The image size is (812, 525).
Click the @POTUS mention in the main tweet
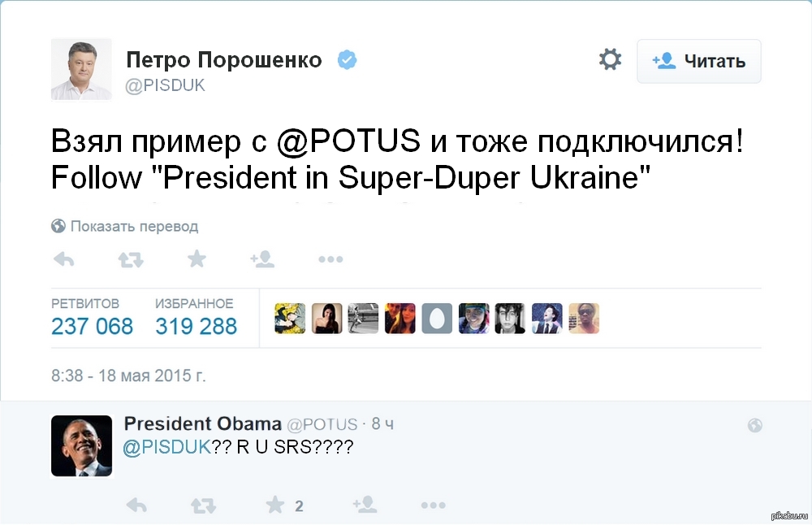(349, 141)
